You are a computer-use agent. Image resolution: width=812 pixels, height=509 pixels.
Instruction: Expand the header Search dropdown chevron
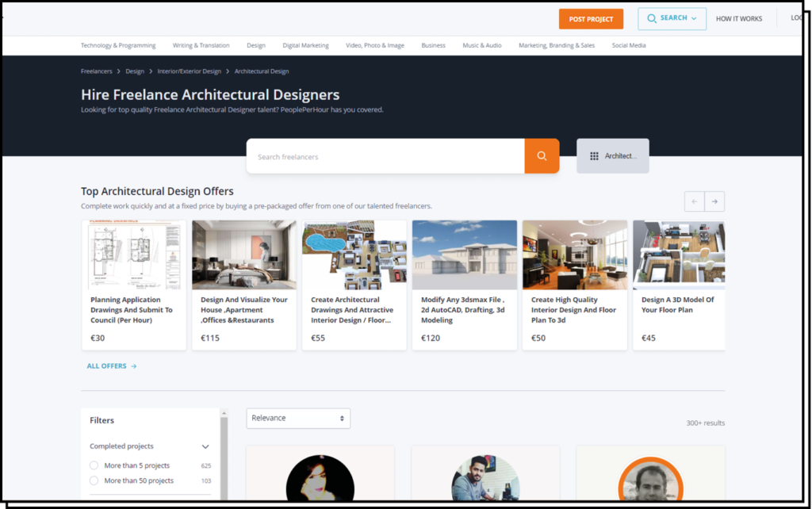tap(694, 18)
